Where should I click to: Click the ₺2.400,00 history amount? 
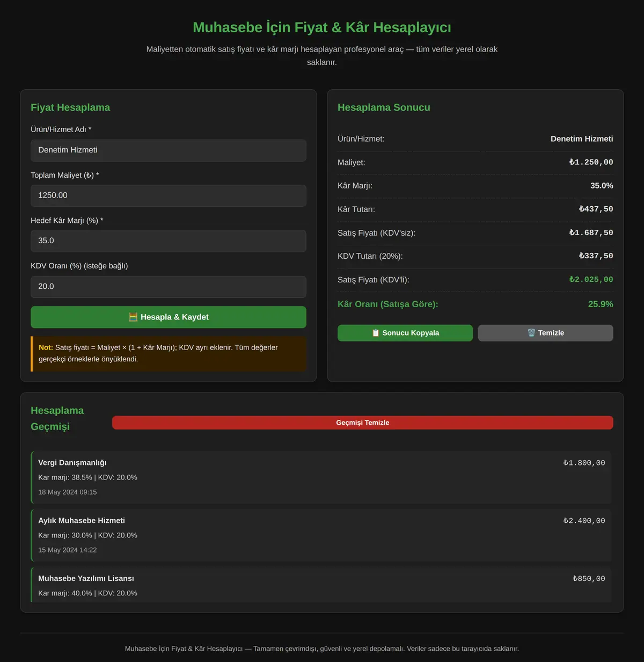pos(584,521)
